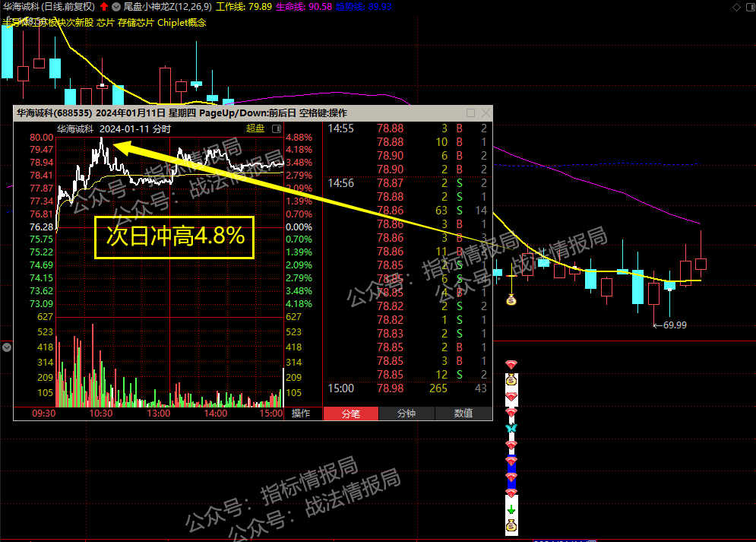Collapse the sub-chart using the left-edge circle chevron
756x542 pixels.
tap(7, 347)
